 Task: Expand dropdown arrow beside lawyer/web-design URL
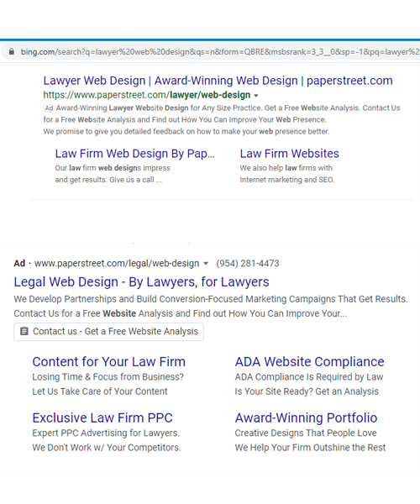(256, 96)
